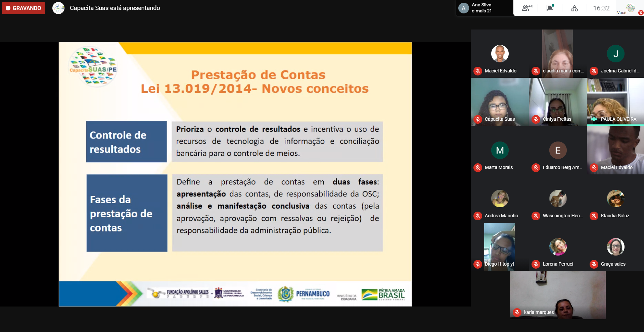Viewport: 644px width, 332px height.
Task: Click the Capacita Suas presenter logo in top bar
Action: (x=58, y=8)
